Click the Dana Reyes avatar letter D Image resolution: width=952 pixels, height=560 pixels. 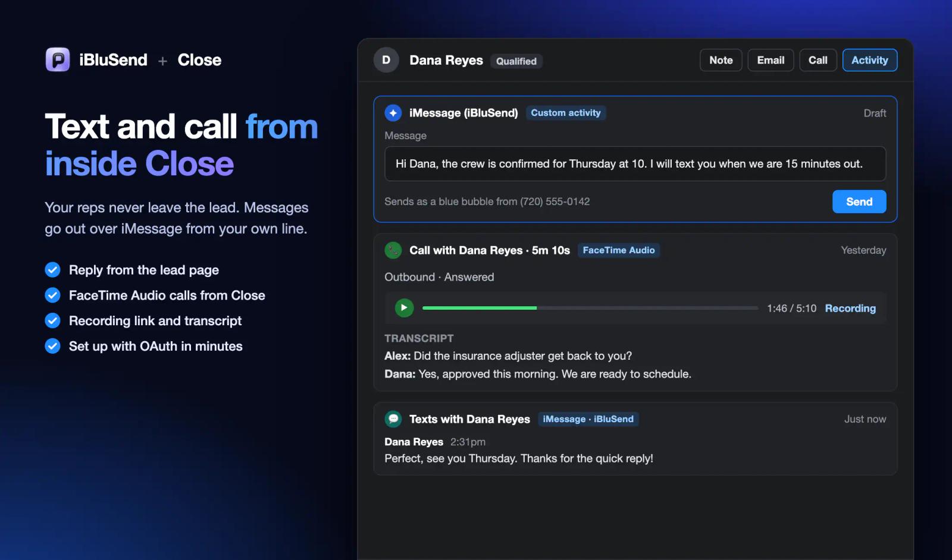pos(386,60)
